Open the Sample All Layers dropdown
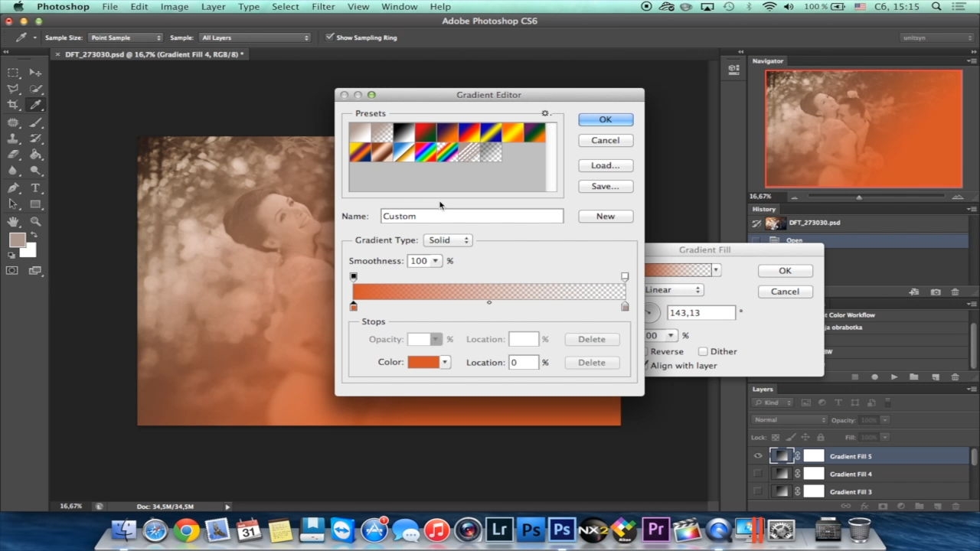This screenshot has width=980, height=551. (255, 37)
